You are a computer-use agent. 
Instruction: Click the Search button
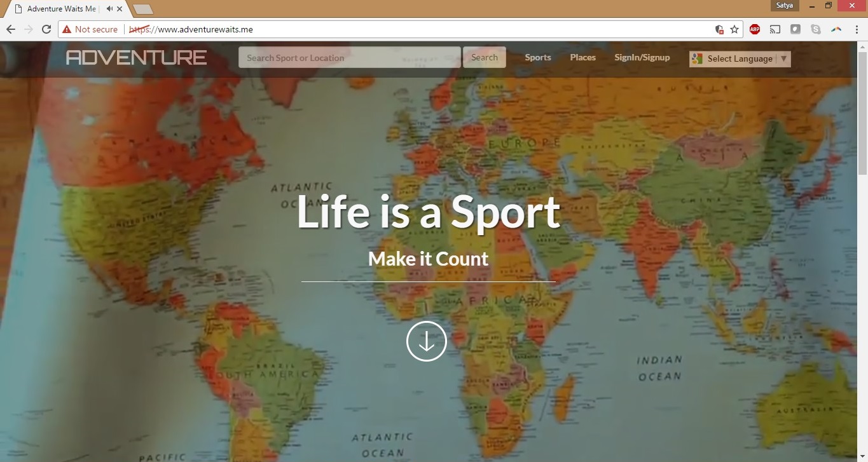click(485, 57)
